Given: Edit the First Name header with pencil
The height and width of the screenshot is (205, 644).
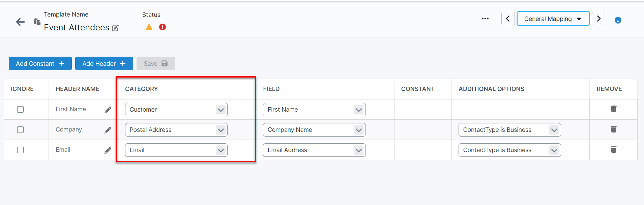Looking at the screenshot, I should point(108,110).
